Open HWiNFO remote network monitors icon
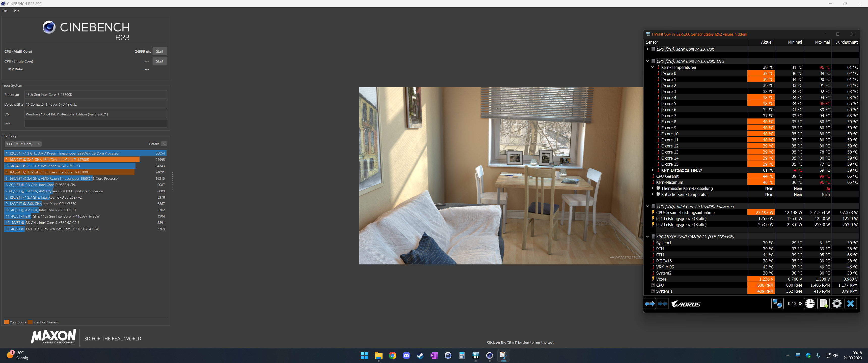868x363 pixels. (x=777, y=304)
